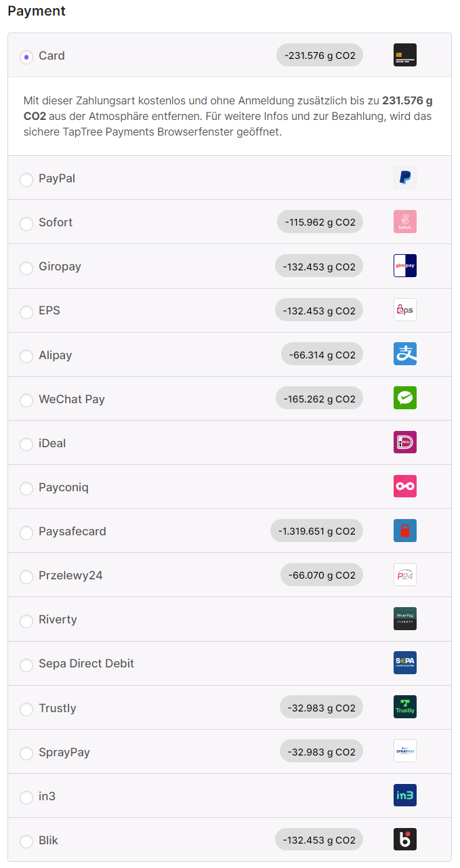Click the SEPA credit transfer logo

tap(405, 663)
